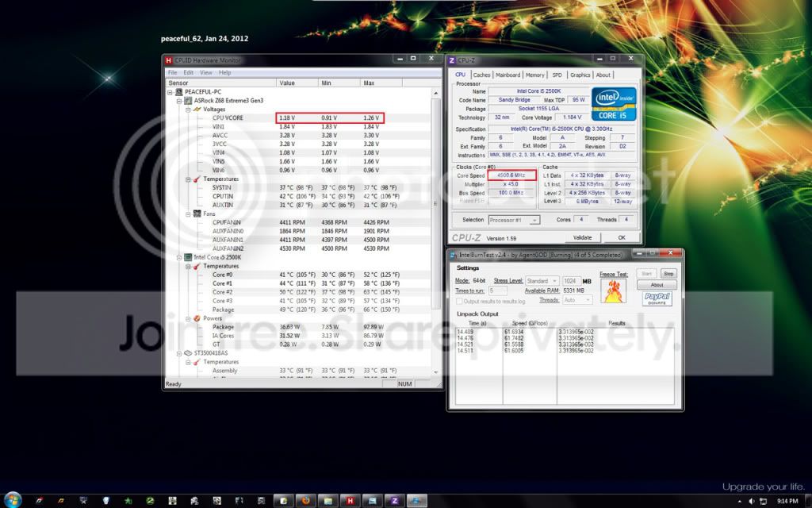Open the Help menu in HWMonitor
This screenshot has height=508, width=812.
click(x=224, y=72)
